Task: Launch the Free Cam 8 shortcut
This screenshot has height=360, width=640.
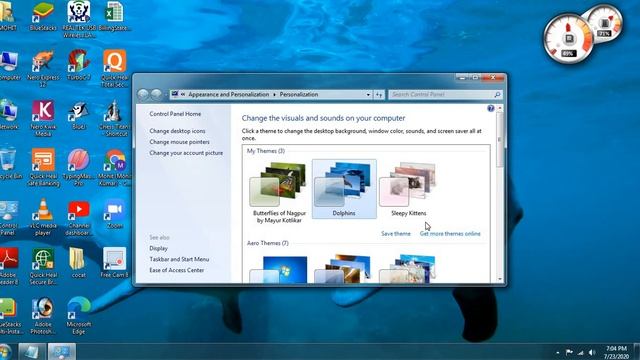Action: [x=115, y=263]
